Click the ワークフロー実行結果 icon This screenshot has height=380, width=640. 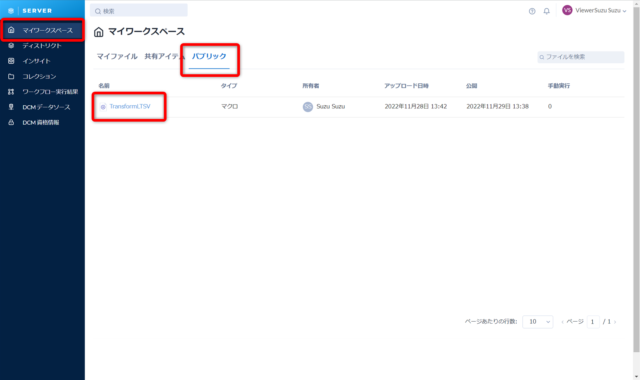pos(11,92)
